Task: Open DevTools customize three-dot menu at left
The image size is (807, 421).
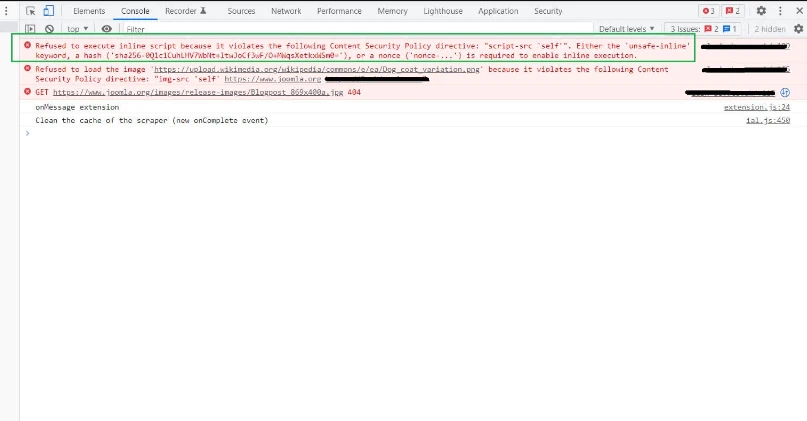Action: (6, 11)
